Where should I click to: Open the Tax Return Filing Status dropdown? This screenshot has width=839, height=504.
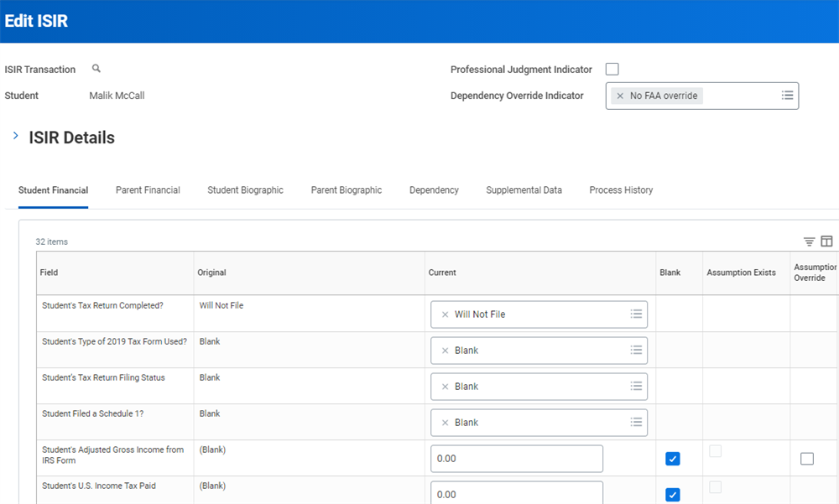point(539,387)
